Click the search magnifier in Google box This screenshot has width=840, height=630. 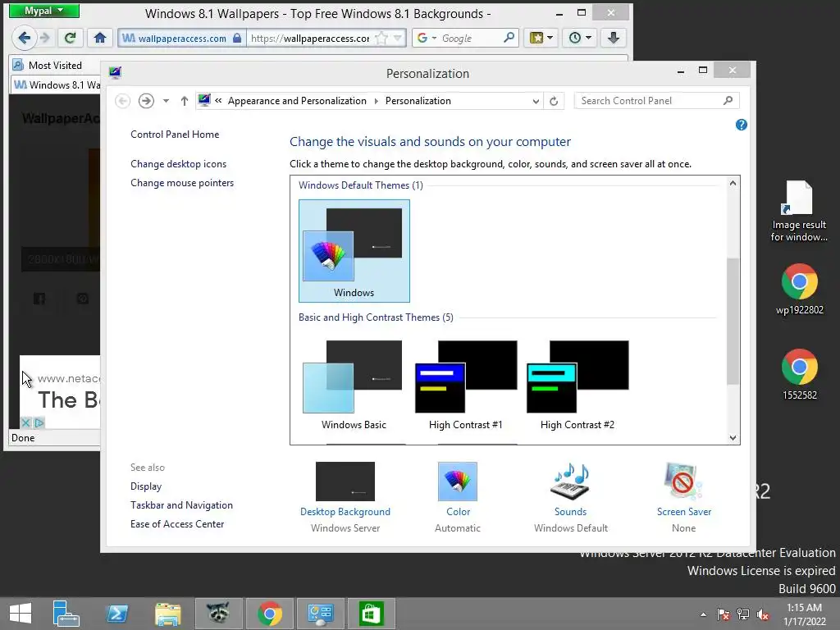point(509,38)
